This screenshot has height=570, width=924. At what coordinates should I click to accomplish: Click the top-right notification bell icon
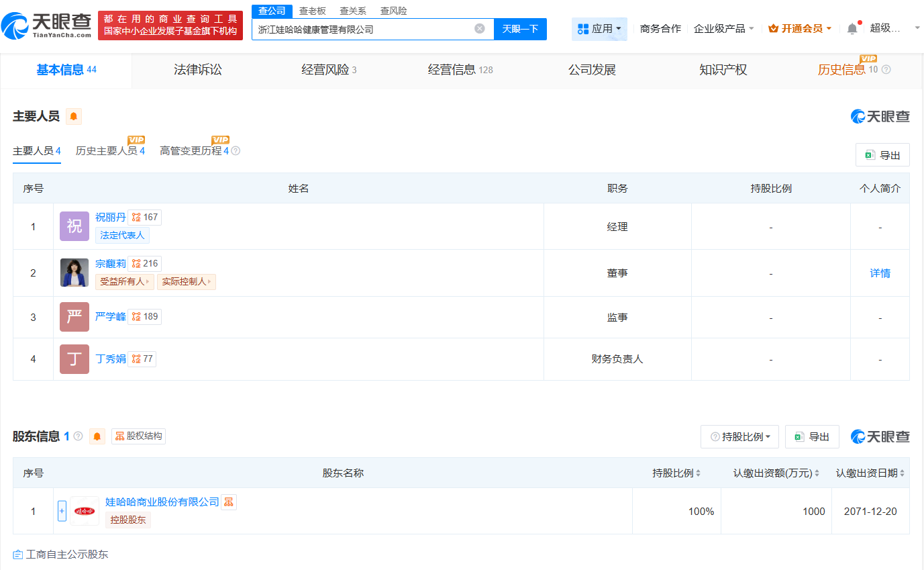[x=851, y=27]
